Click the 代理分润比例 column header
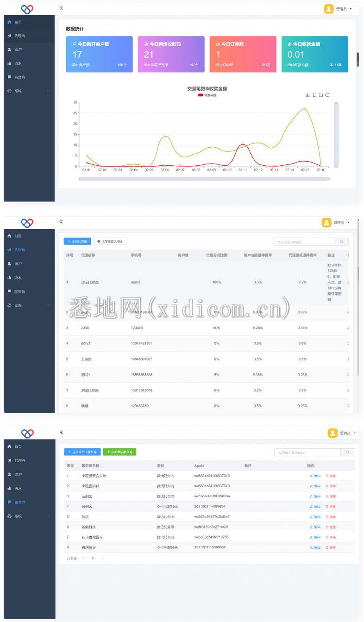Screen dimensions: 364x622 pos(217,255)
